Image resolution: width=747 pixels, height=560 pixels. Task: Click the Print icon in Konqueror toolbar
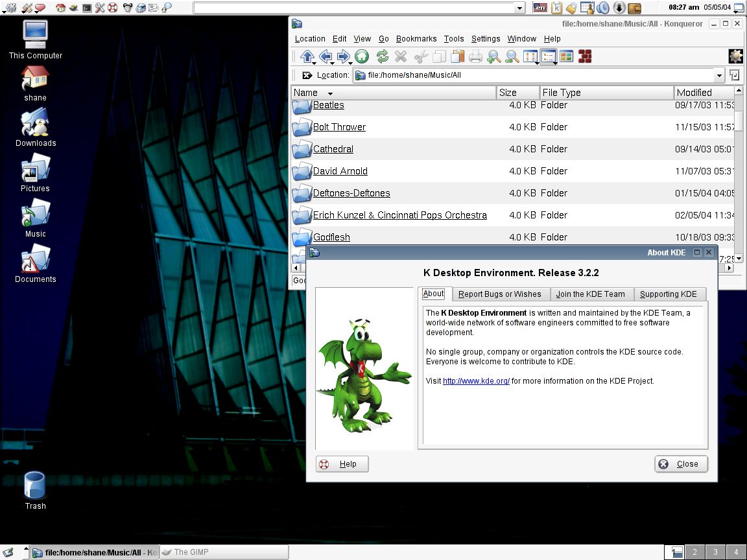475,56
